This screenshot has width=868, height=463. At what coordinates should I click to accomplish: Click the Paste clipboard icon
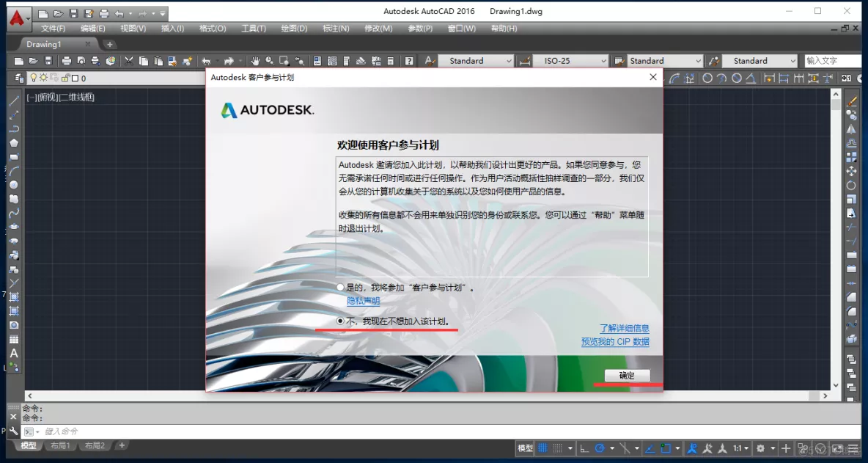point(158,61)
